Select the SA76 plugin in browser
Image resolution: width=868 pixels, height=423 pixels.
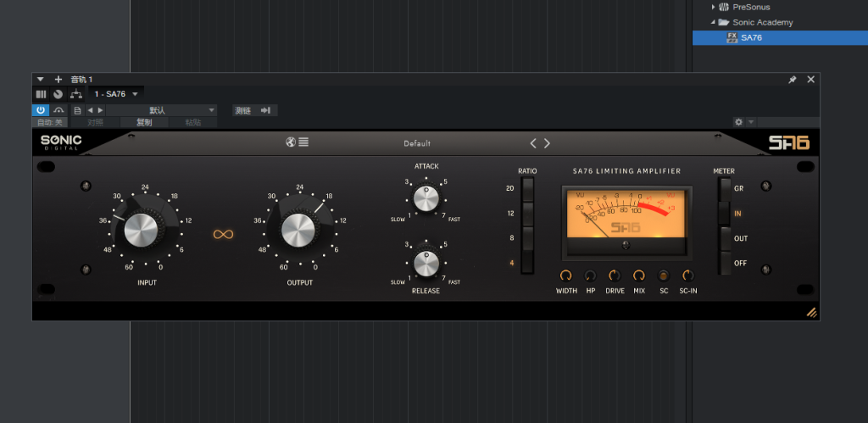(780, 37)
